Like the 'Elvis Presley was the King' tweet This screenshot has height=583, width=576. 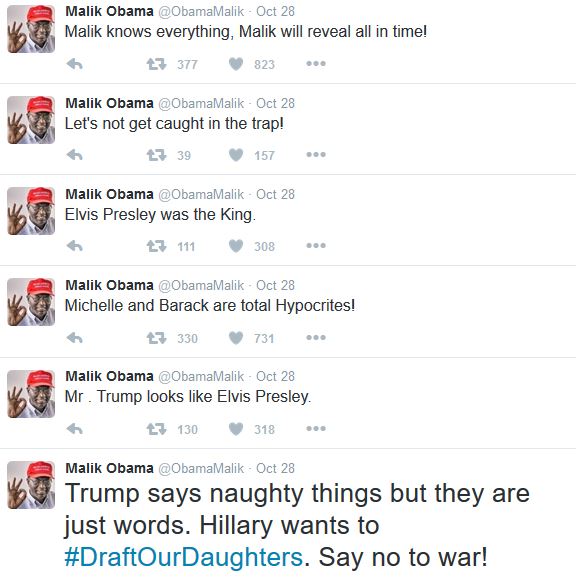coord(236,246)
